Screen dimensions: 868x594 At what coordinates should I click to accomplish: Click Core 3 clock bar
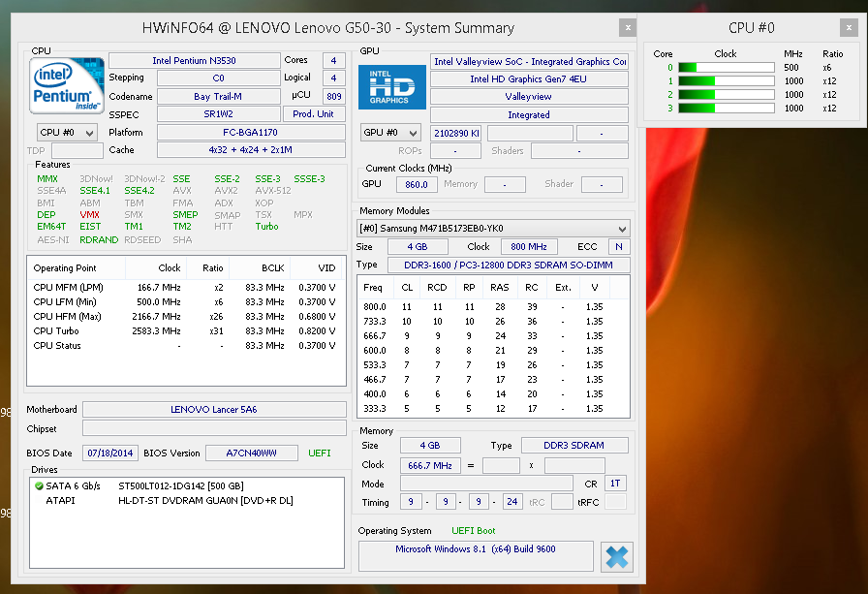pos(727,109)
